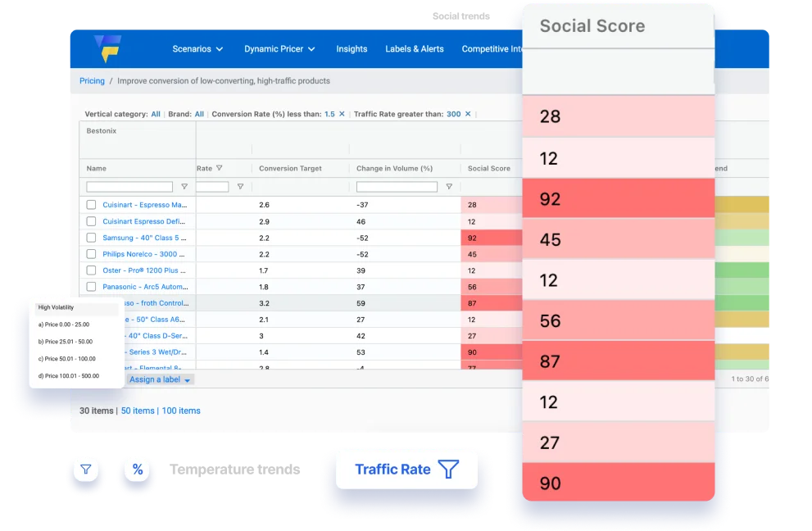Tick the Philips Norelco - 3000 checkbox
This screenshot has height=531, width=812.
coord(91,254)
